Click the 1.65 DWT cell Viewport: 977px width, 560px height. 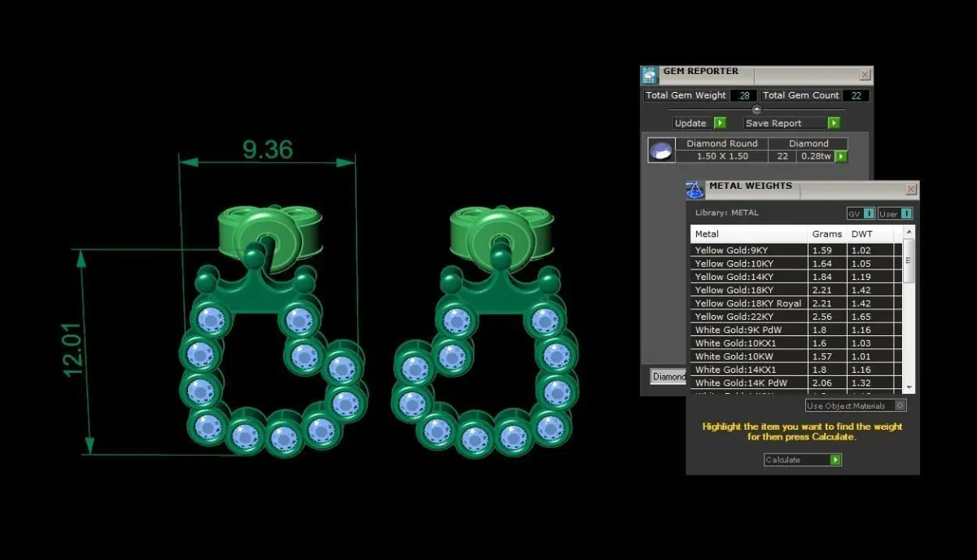pyautogui.click(x=870, y=317)
